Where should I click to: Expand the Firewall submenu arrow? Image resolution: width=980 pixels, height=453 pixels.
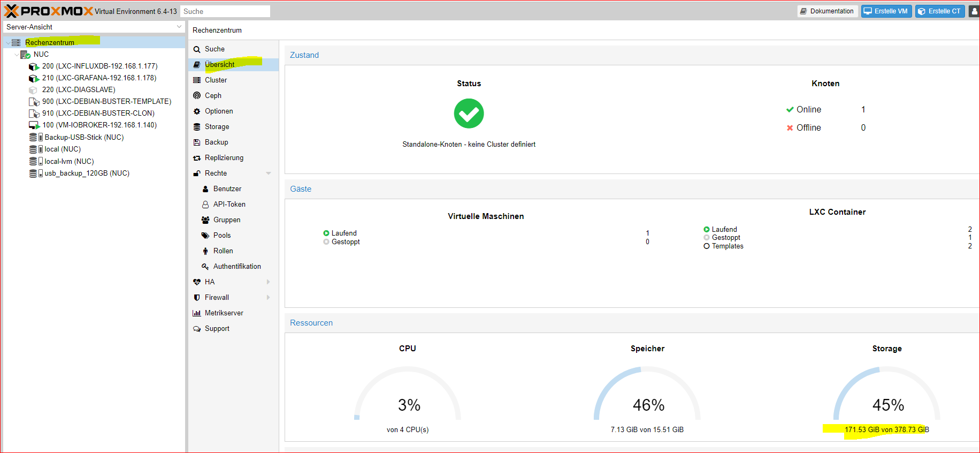click(269, 298)
